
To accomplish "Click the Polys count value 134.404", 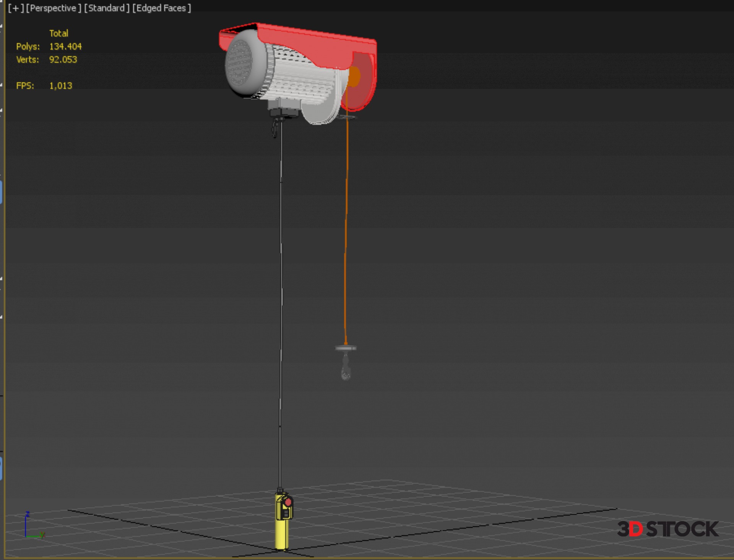I will tap(65, 47).
